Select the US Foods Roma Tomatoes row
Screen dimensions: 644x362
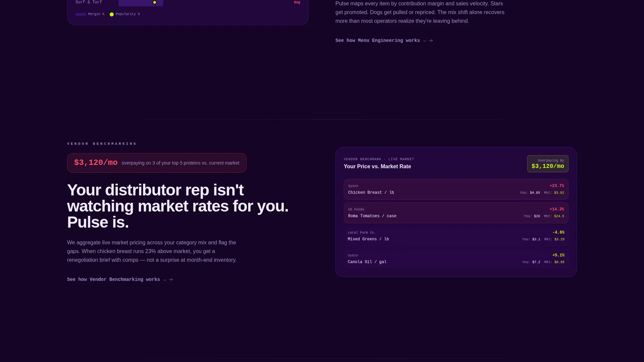point(456,213)
